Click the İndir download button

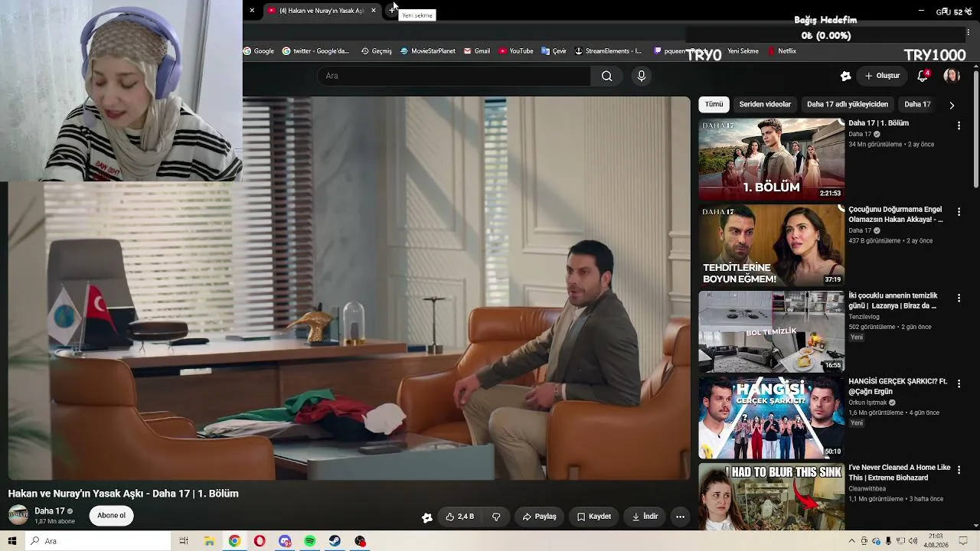[645, 517]
